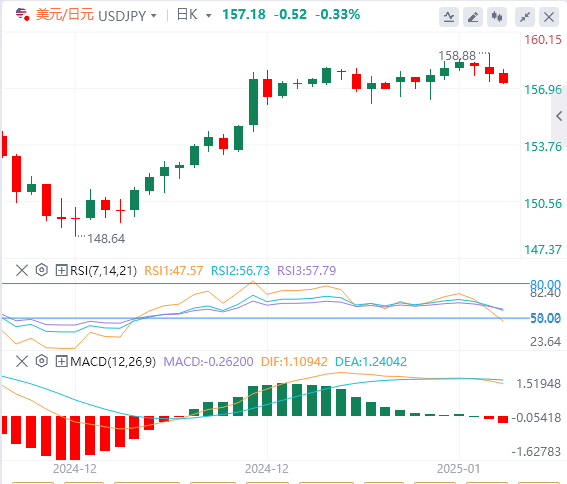The width and height of the screenshot is (567, 484).
Task: Toggle RSI panel expand plus box
Action: (61, 270)
